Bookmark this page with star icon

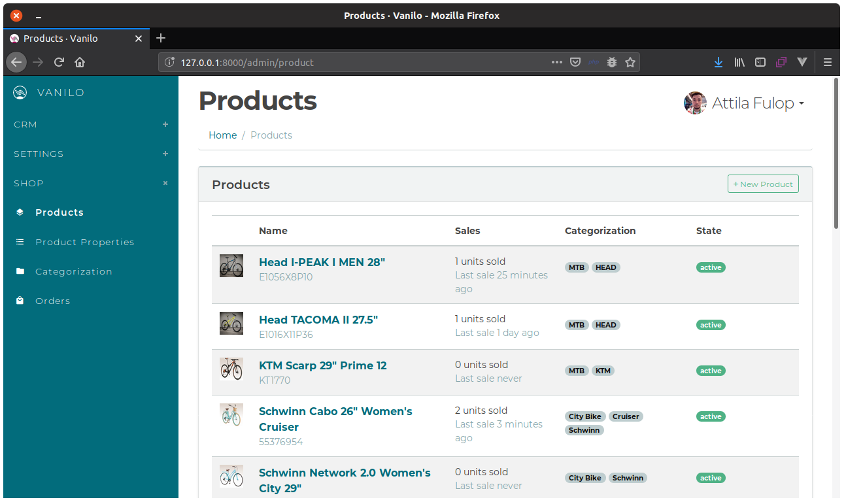pyautogui.click(x=630, y=62)
